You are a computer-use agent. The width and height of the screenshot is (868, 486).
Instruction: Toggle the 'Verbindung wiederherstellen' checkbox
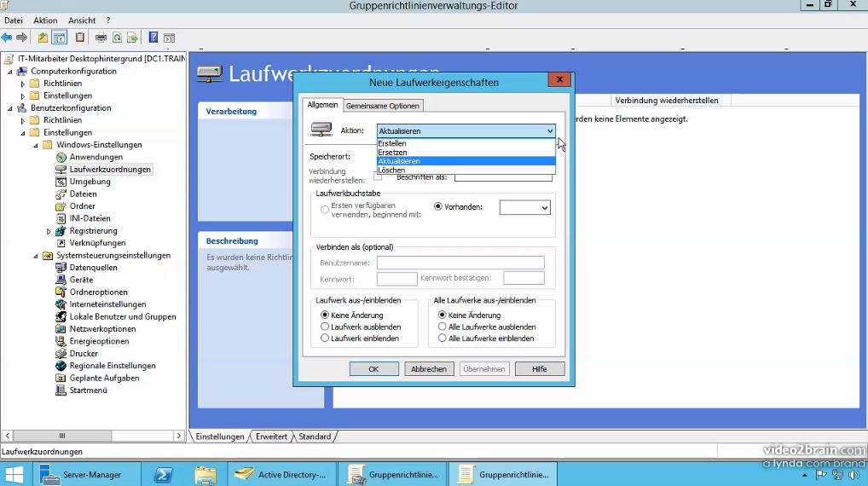378,177
